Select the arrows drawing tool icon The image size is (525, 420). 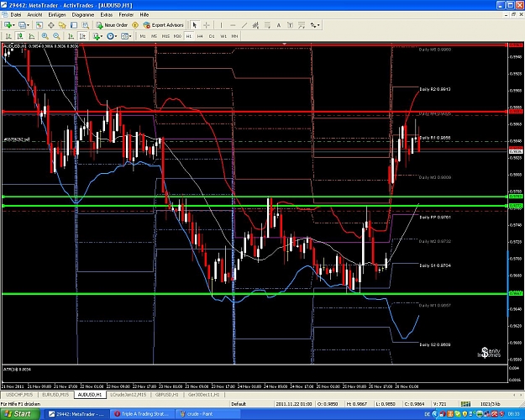(313, 25)
